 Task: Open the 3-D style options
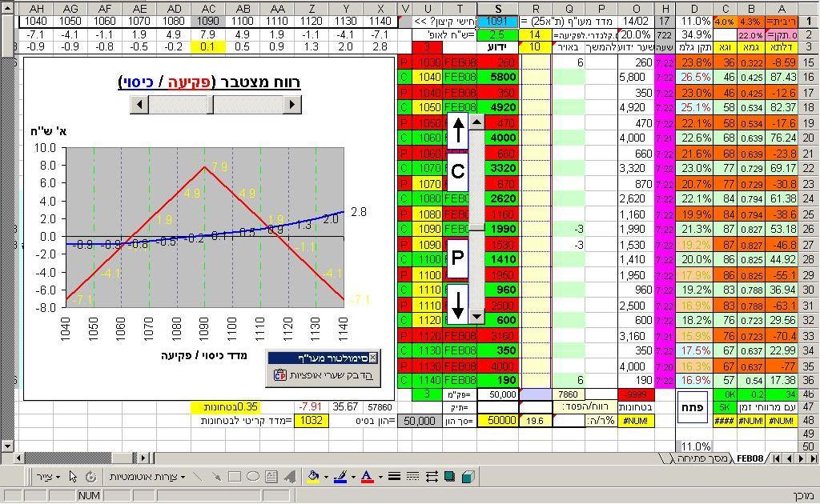click(468, 476)
